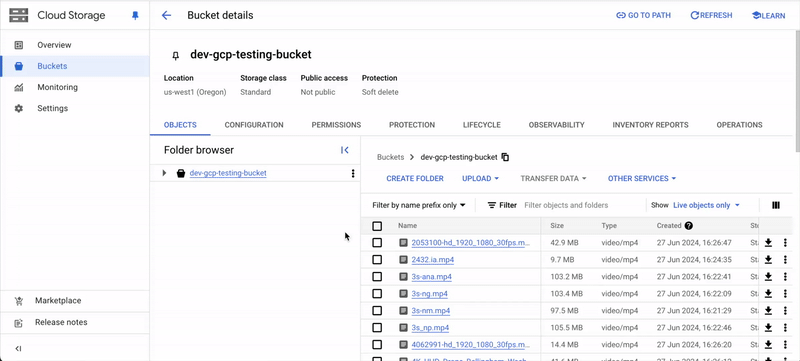The image size is (800, 361).
Task: Pin the dev-gcp-testing-bucket via bell icon
Action: tap(176, 56)
